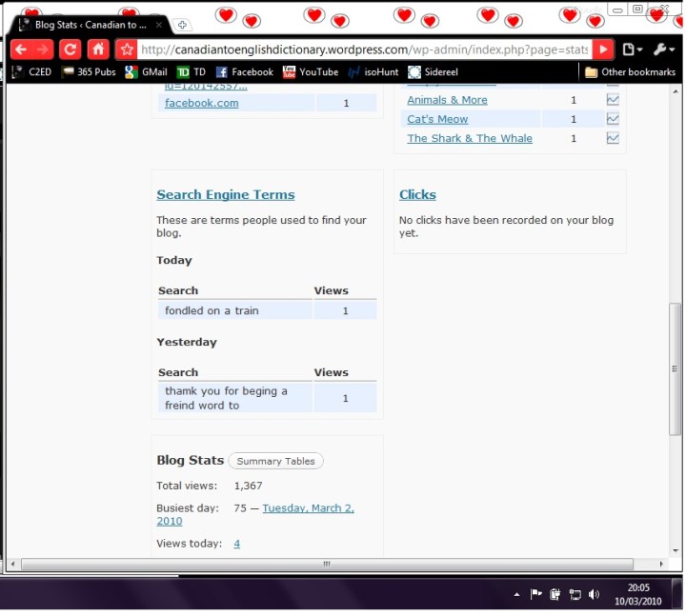Screen dimensions: 686x616
Task: Click the volume speaker icon in system tray
Action: coord(595,594)
